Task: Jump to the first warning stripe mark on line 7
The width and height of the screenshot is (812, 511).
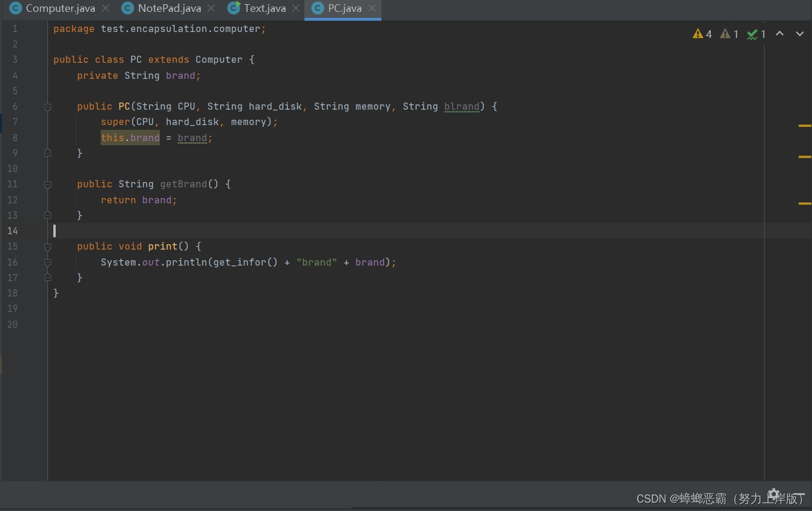Action: 805,126
